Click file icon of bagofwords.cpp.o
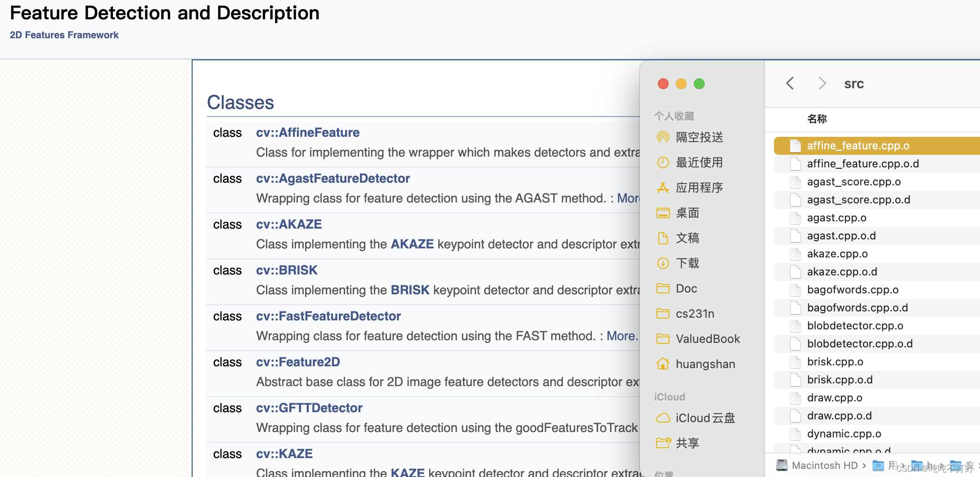Image resolution: width=980 pixels, height=477 pixels. click(x=796, y=289)
